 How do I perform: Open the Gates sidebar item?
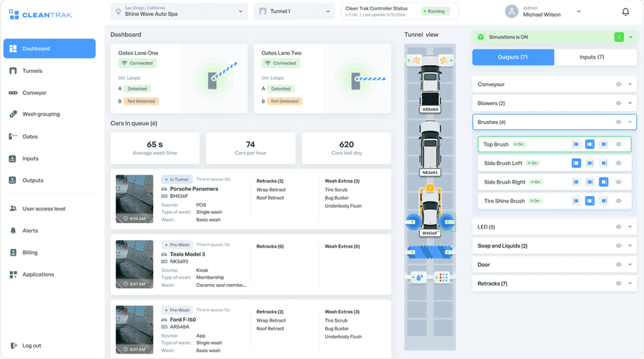click(x=30, y=137)
